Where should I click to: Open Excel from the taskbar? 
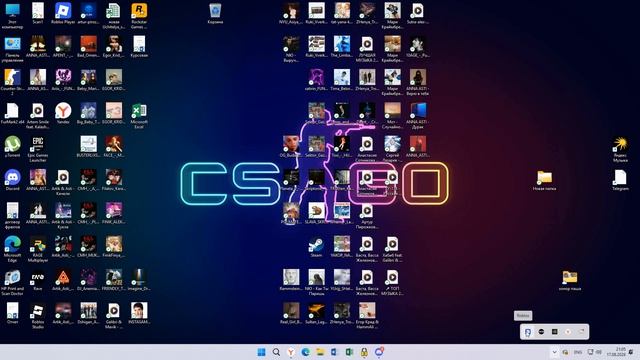(x=349, y=352)
